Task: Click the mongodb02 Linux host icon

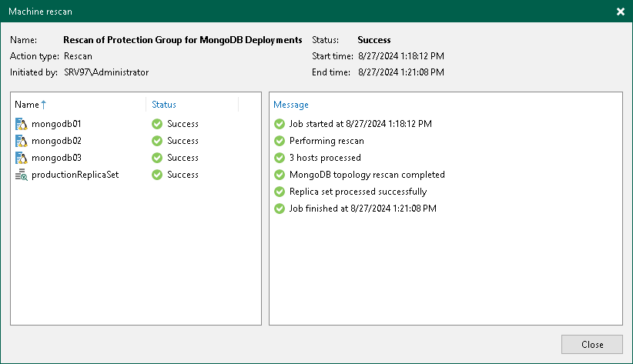Action: pyautogui.click(x=22, y=141)
